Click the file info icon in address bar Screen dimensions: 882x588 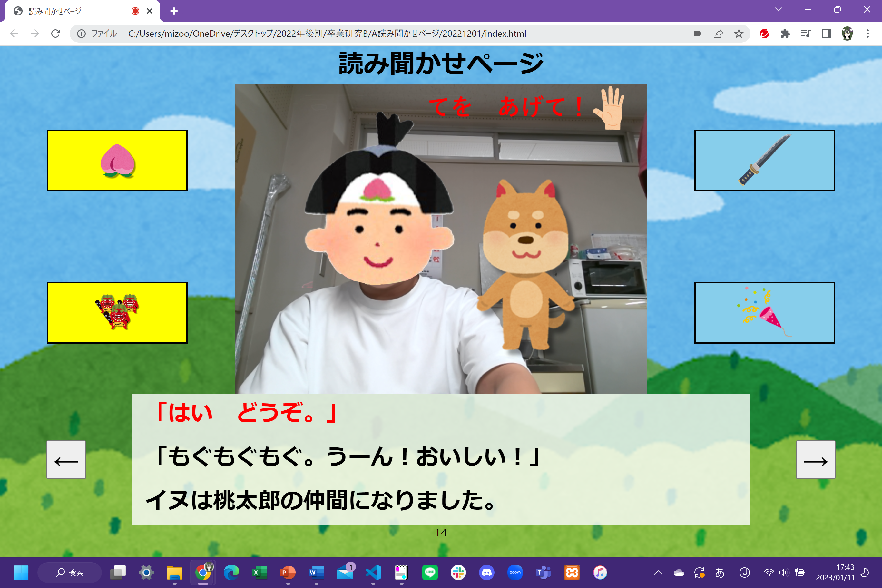coord(81,34)
